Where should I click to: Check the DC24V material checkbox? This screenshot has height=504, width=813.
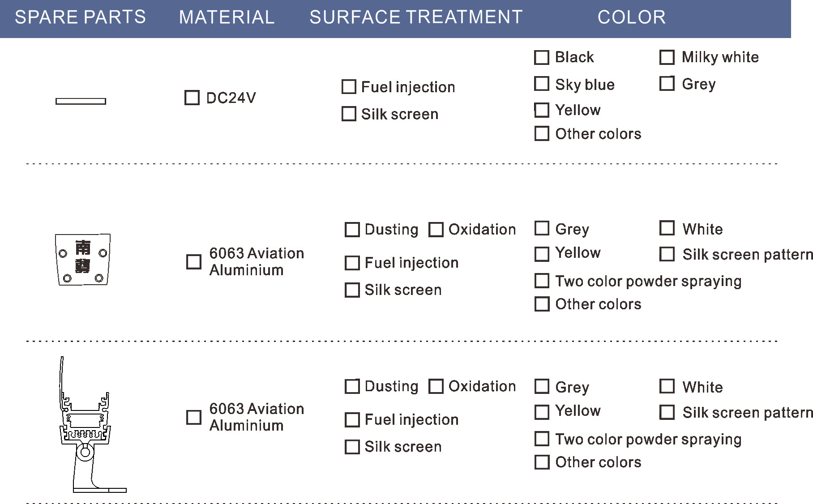pyautogui.click(x=192, y=98)
